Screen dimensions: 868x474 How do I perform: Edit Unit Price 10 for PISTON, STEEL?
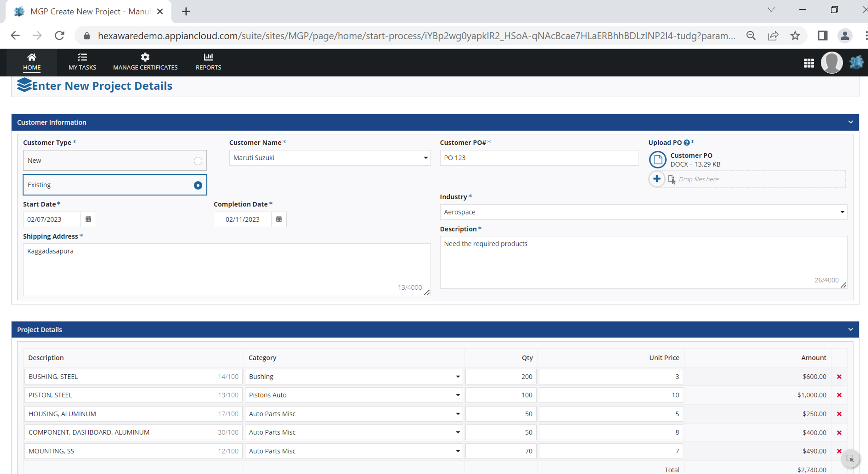[611, 395]
